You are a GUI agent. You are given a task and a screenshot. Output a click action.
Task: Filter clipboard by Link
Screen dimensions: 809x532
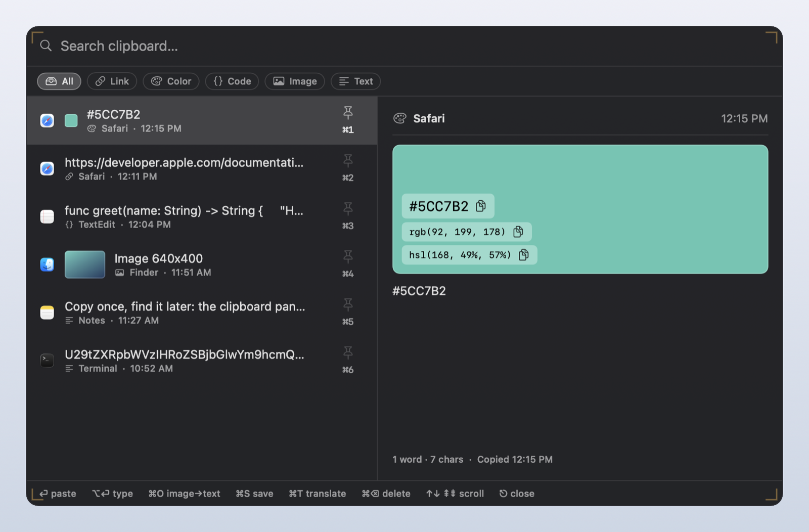[112, 81]
